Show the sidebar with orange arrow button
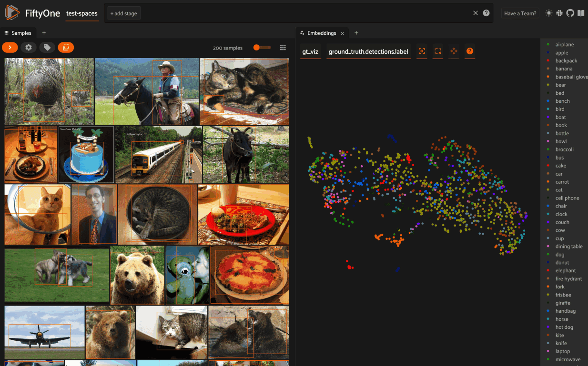The width and height of the screenshot is (588, 366). [x=10, y=47]
